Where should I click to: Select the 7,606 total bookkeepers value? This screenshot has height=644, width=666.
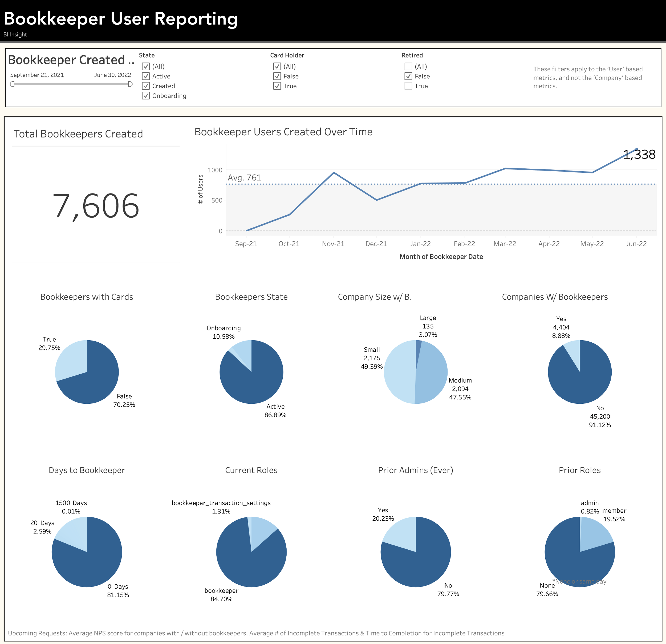tap(96, 206)
